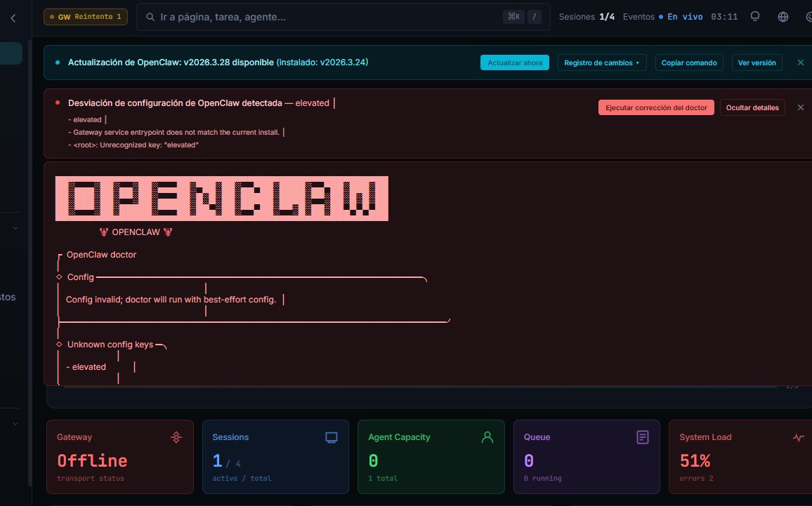This screenshot has height=506, width=812.
Task: Select the highlighted sidebar item
Action: click(11, 53)
